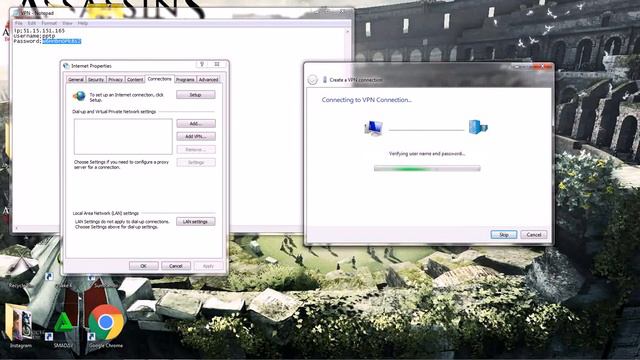This screenshot has height=360, width=640.
Task: Click the Add... button
Action: pyautogui.click(x=196, y=123)
